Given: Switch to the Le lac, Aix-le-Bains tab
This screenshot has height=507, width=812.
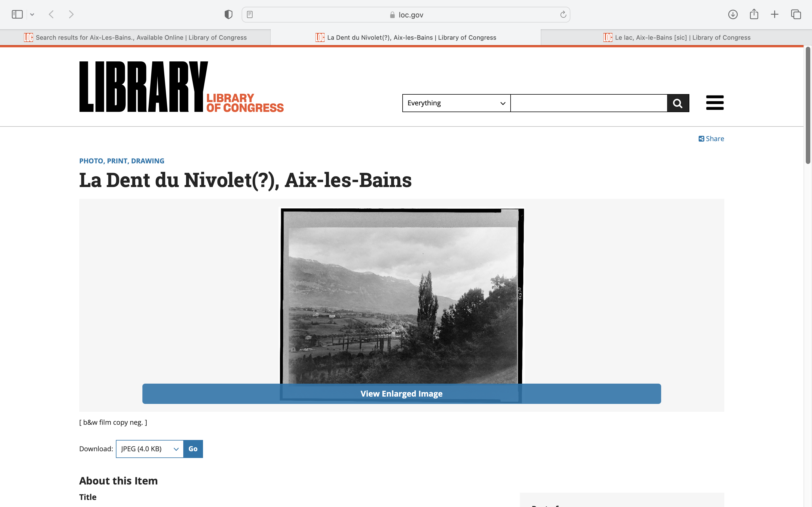Looking at the screenshot, I should click(x=676, y=37).
